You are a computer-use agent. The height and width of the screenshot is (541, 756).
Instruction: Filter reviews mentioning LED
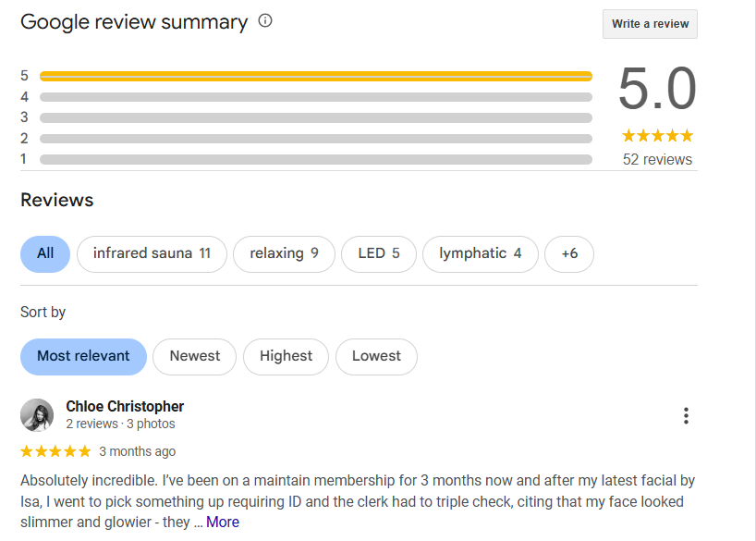(x=378, y=253)
